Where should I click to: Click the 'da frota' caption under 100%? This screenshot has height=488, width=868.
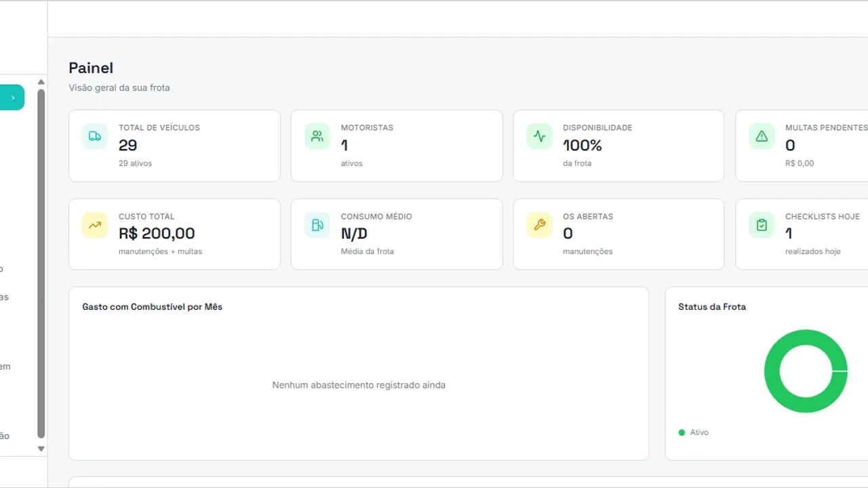577,163
